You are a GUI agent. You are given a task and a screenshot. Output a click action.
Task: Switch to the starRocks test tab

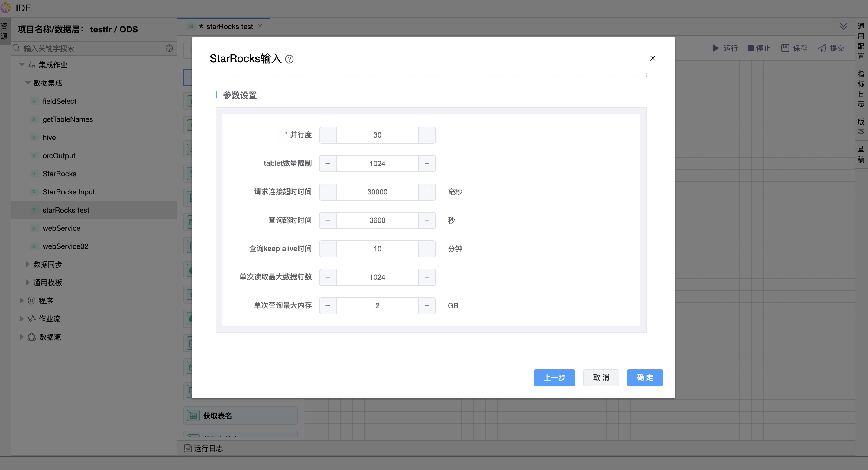(229, 27)
